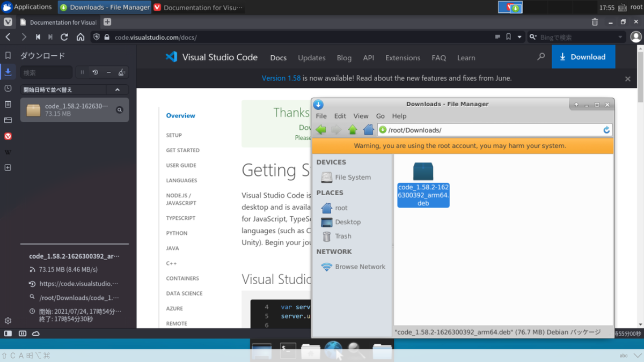Viewport: 644px width, 362px height.
Task: Dismiss the version announcement banner
Action: click(x=628, y=78)
